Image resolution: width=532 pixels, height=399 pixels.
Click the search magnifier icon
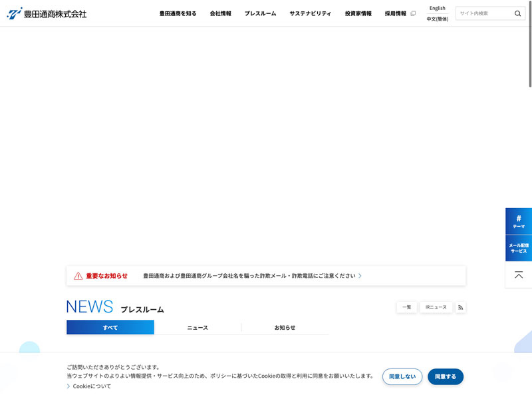[517, 13]
